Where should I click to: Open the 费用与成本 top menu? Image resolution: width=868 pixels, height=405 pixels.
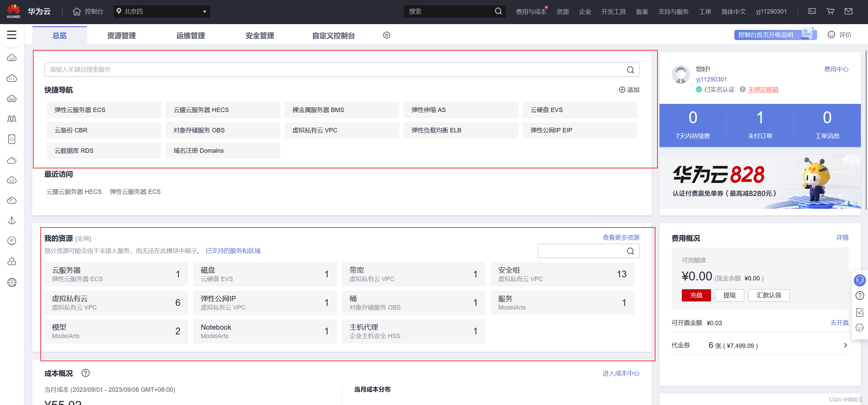(531, 12)
